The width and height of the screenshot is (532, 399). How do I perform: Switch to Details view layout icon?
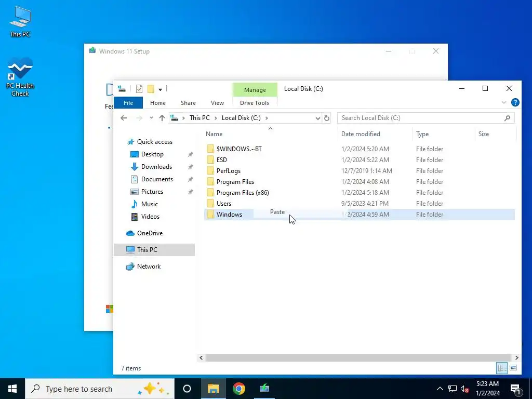[x=502, y=368]
